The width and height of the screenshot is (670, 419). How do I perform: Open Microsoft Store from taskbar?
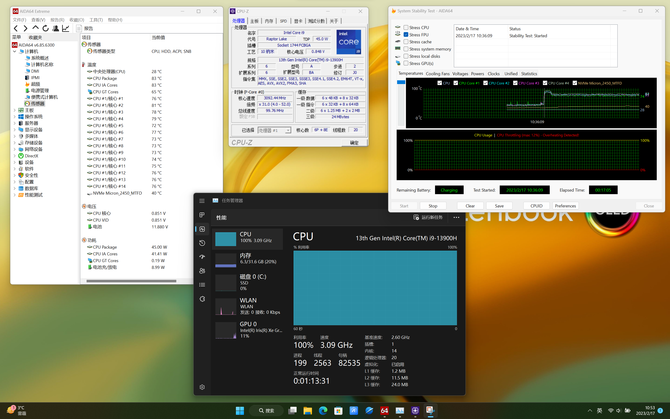(x=338, y=410)
